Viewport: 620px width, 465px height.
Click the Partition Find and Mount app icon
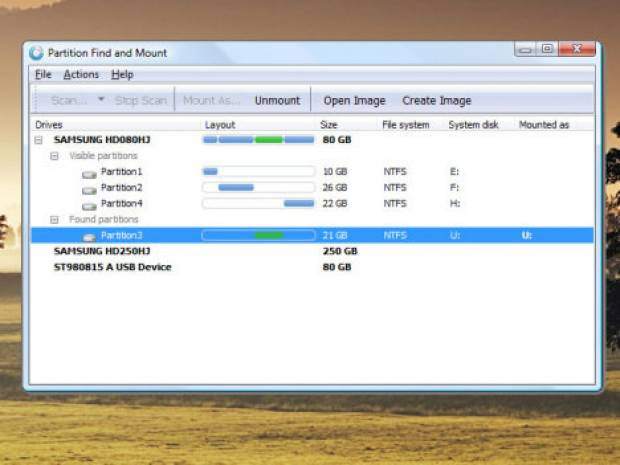pyautogui.click(x=36, y=53)
